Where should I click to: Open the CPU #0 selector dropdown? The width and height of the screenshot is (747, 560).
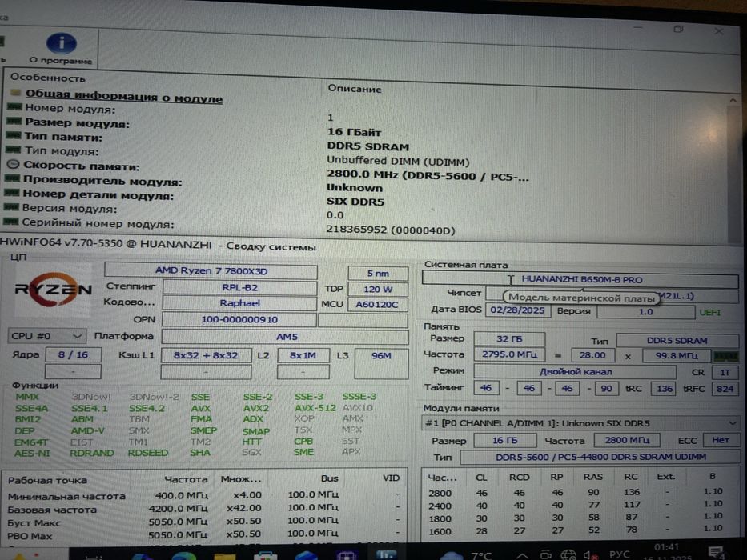pos(46,336)
